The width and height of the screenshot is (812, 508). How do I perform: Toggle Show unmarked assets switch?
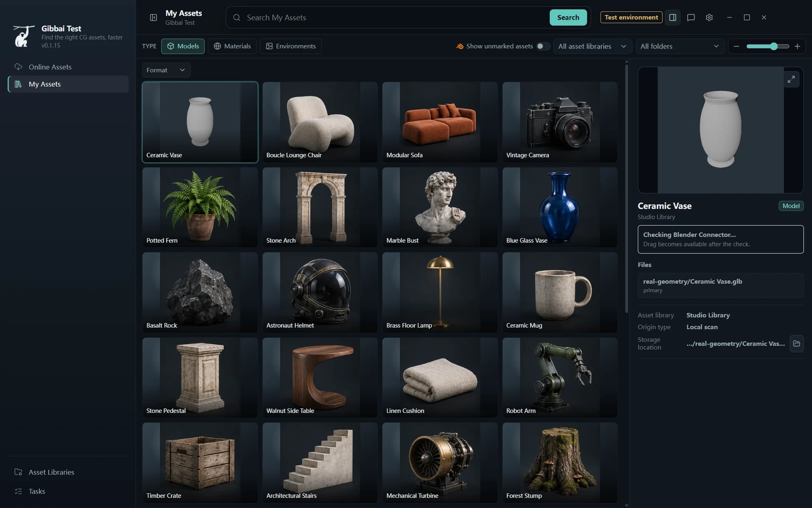[543, 46]
